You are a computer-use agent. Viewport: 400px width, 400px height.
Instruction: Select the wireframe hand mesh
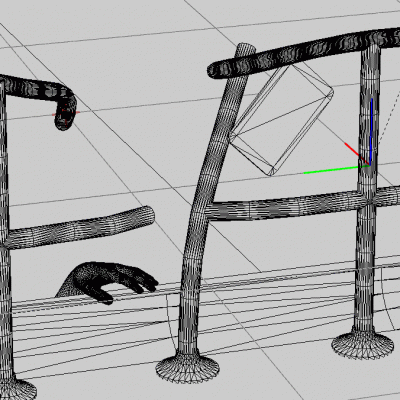tap(107, 282)
